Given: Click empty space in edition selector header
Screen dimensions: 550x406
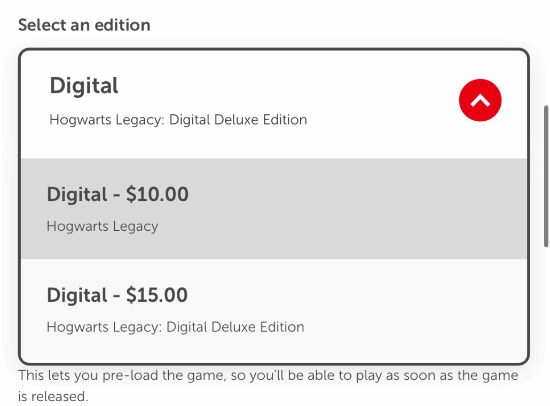Looking at the screenshot, I should click(379, 100).
